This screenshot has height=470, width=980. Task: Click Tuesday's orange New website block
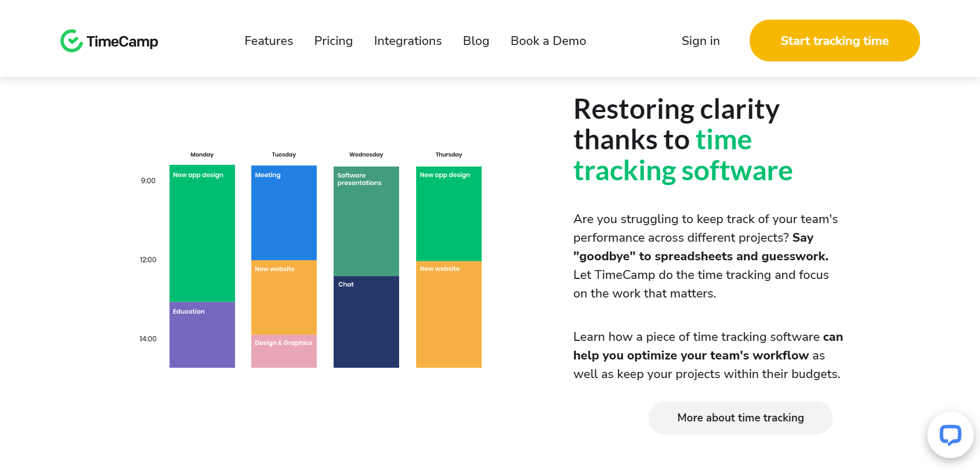coord(283,297)
